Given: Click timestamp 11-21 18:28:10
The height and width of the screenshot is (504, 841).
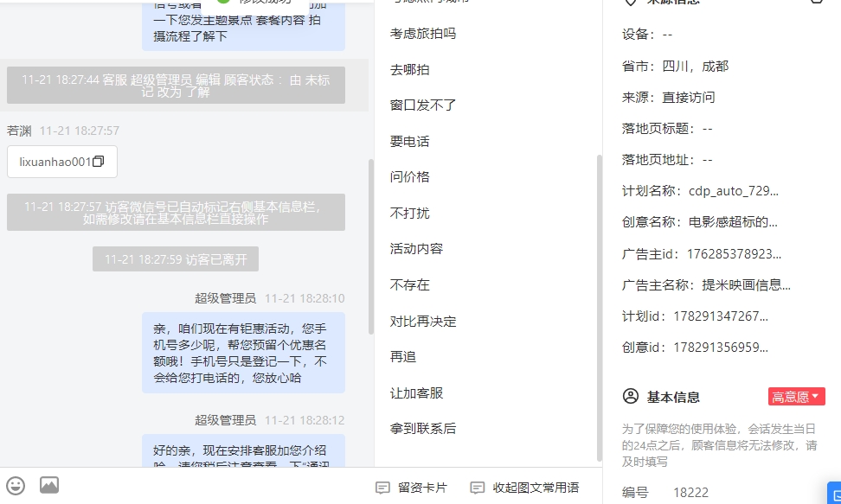Looking at the screenshot, I should (305, 298).
